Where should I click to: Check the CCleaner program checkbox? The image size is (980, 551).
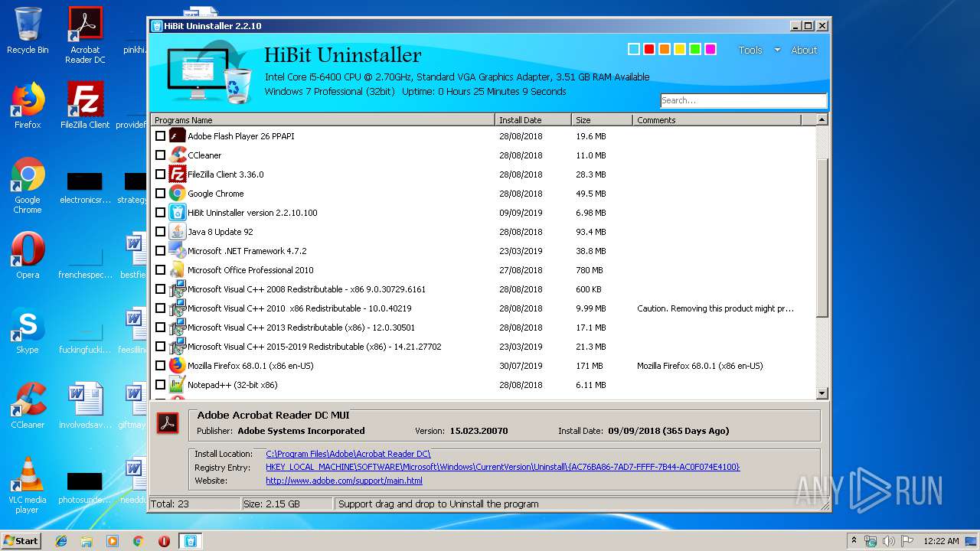[x=160, y=155]
